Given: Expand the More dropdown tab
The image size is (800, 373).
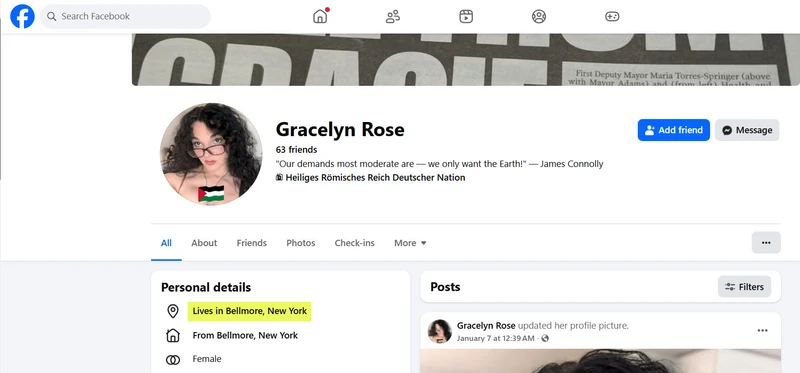Looking at the screenshot, I should [410, 243].
